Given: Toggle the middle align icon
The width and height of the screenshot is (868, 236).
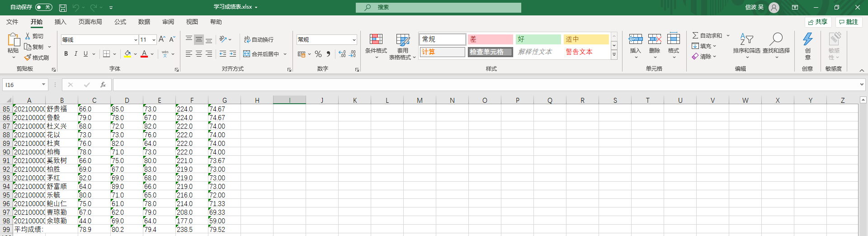Looking at the screenshot, I should point(199,39).
